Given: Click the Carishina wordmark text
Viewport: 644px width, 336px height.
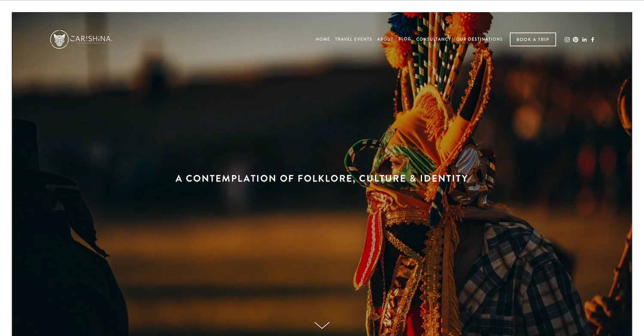Looking at the screenshot, I should pyautogui.click(x=91, y=39).
